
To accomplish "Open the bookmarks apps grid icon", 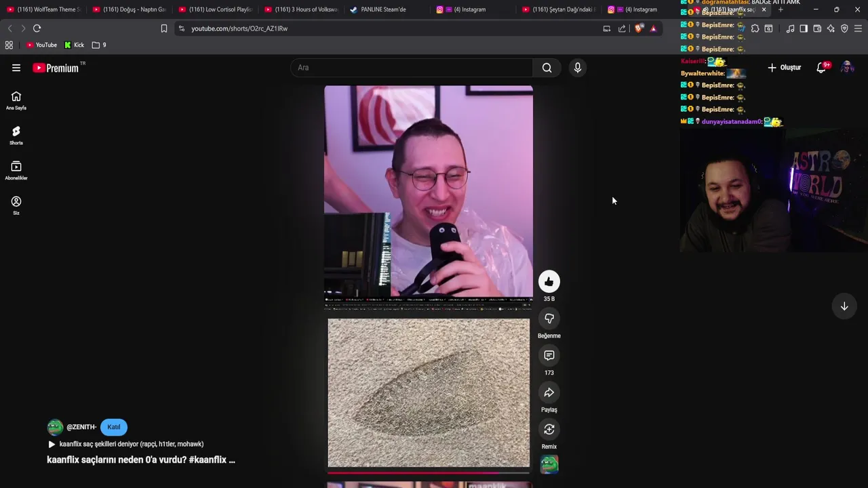I will click(x=9, y=45).
